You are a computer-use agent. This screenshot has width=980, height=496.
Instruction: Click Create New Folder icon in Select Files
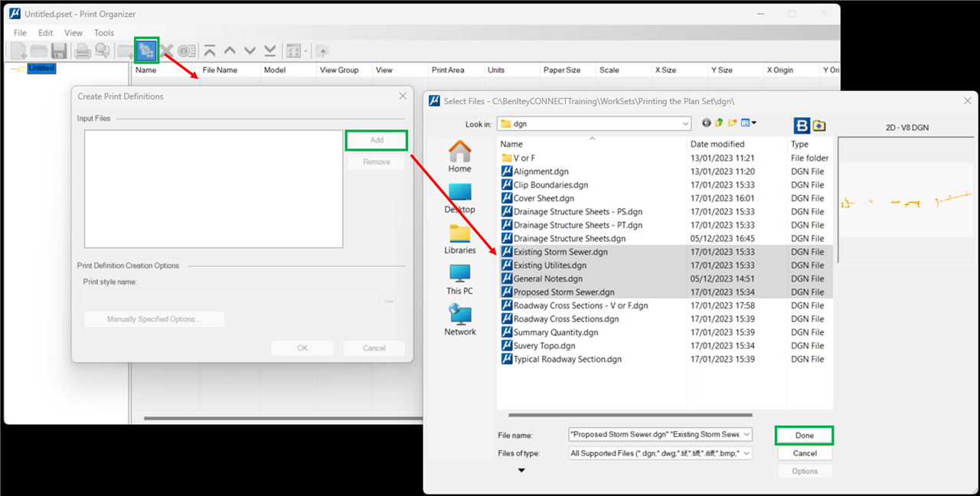(733, 122)
